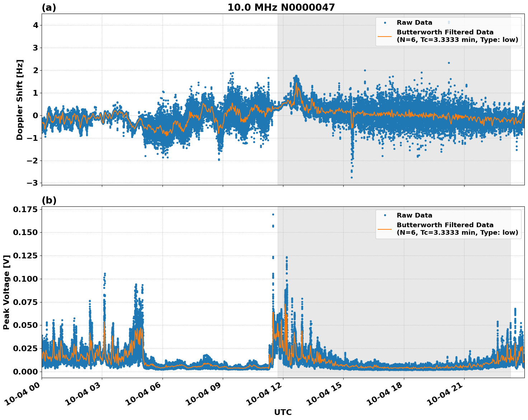Click the orange line sample in Peak Voltage legend
Viewport: 528px width, 420px height.
coord(385,229)
